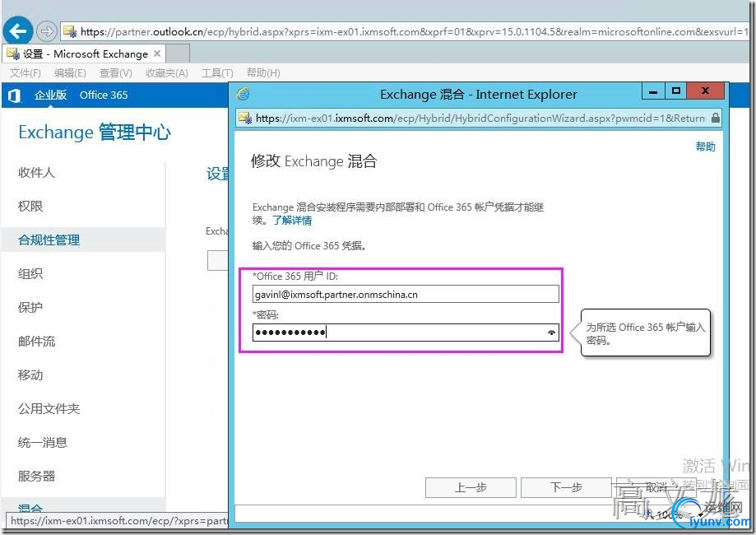Click the 下一步 button
The image size is (756, 535).
point(566,487)
